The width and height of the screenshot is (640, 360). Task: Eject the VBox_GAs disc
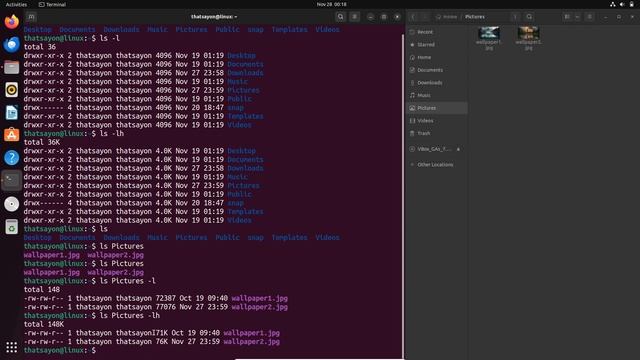pyautogui.click(x=458, y=149)
